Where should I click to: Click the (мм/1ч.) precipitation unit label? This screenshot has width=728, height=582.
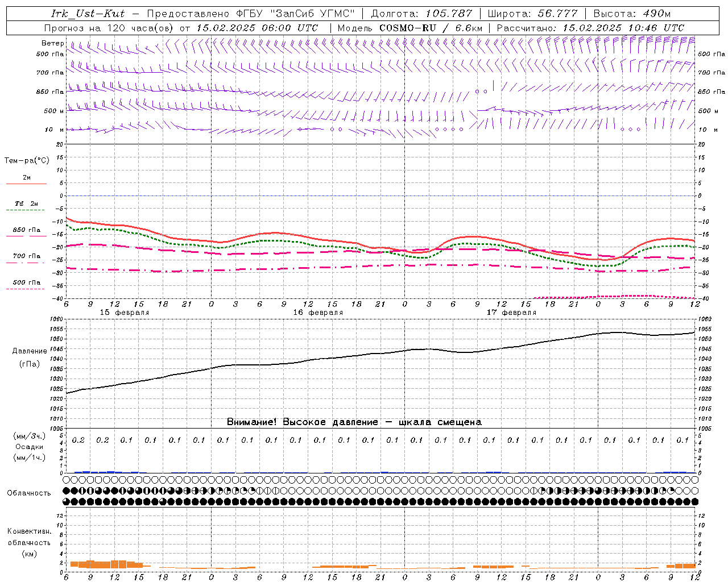click(x=29, y=458)
